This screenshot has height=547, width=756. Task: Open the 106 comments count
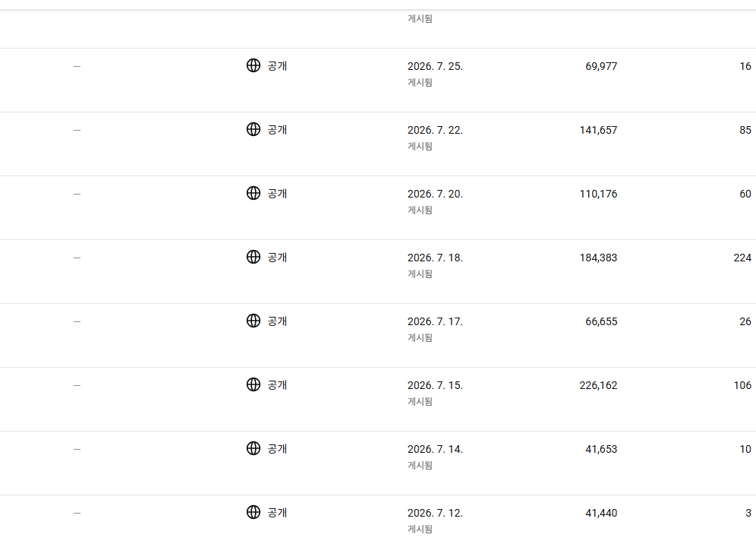tap(742, 385)
